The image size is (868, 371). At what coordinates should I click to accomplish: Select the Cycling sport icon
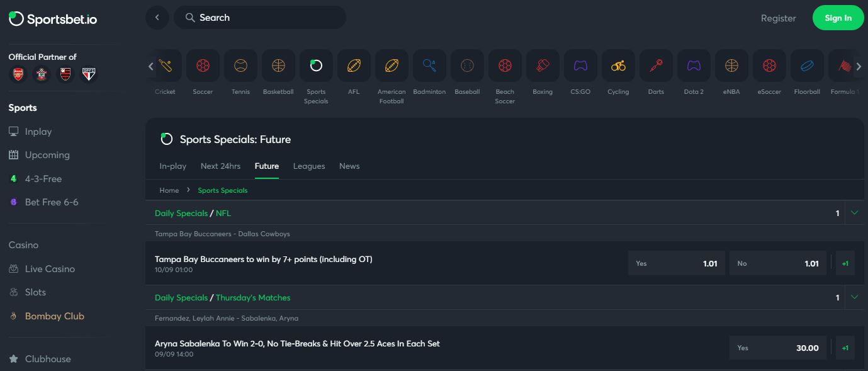point(618,66)
